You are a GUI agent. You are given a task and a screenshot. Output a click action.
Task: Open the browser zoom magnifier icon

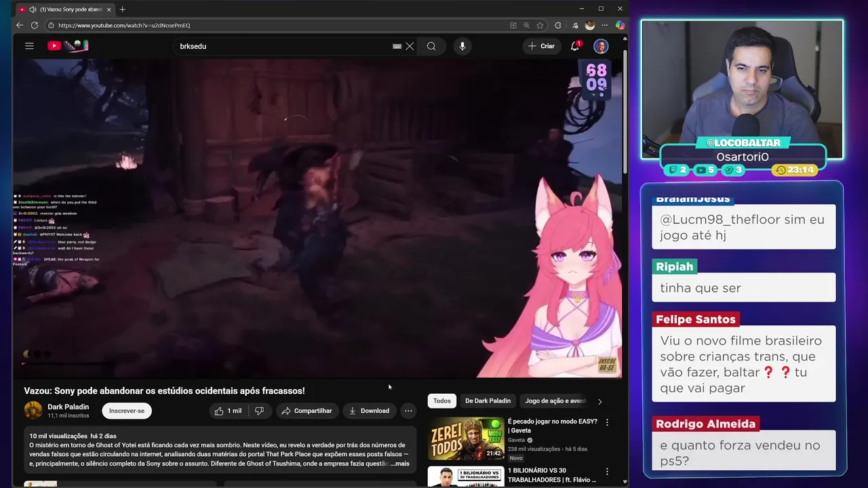pos(526,25)
